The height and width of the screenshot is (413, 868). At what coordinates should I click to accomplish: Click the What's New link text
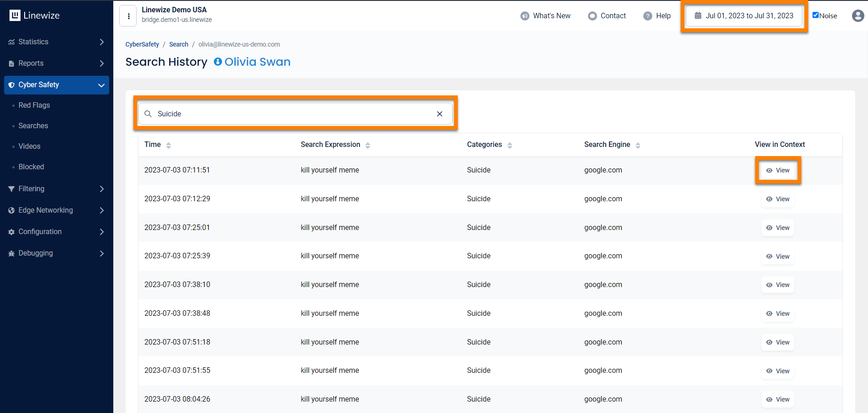[x=552, y=16]
